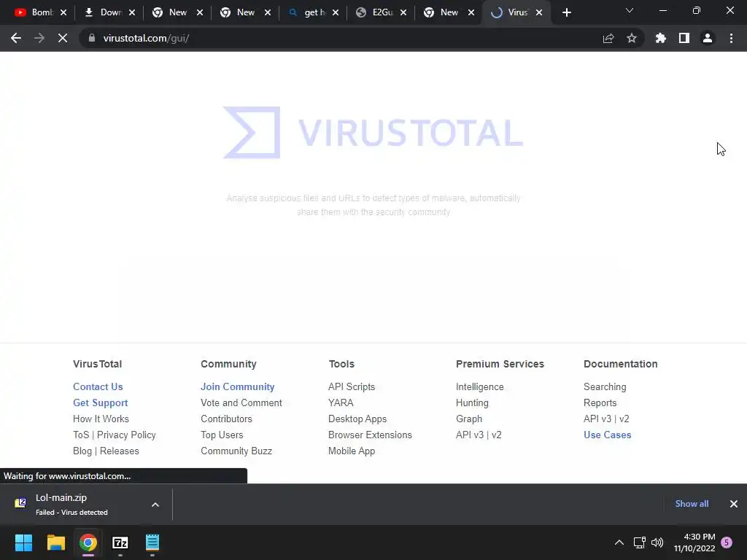Open the Chrome profile avatar
This screenshot has height=560, width=747.
click(x=708, y=38)
